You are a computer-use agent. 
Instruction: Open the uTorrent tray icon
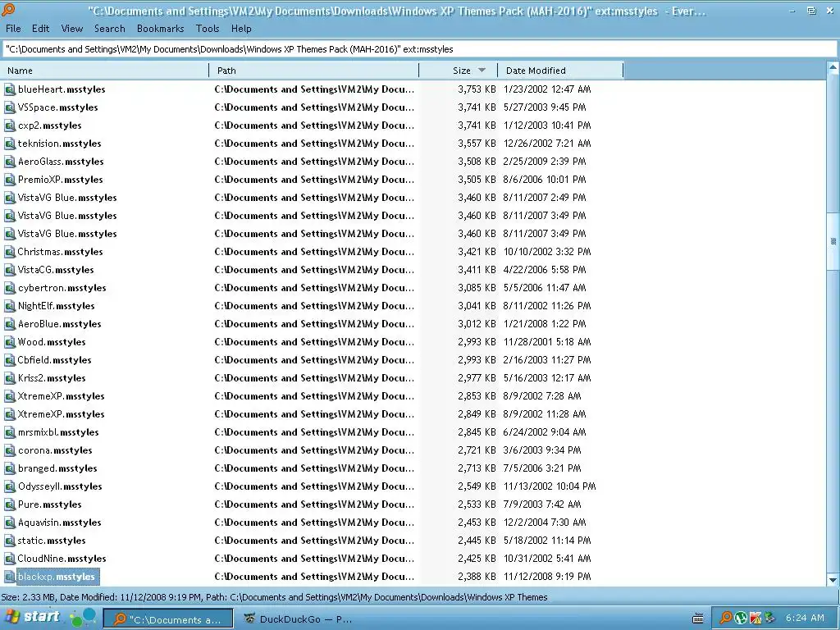[x=741, y=618]
